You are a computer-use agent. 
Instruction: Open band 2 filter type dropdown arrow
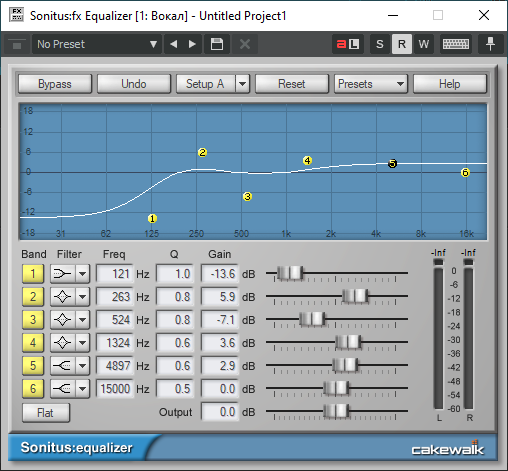click(82, 297)
